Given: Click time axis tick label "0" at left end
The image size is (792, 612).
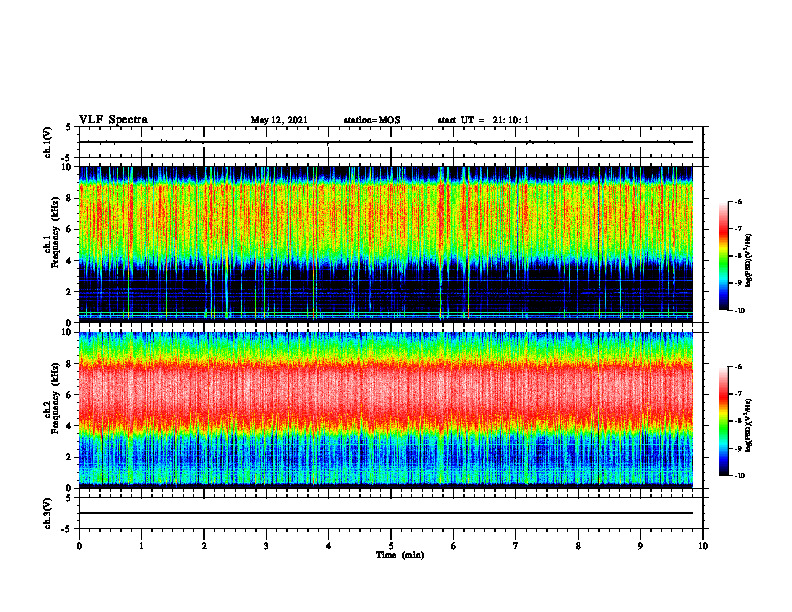Looking at the screenshot, I should (x=79, y=546).
